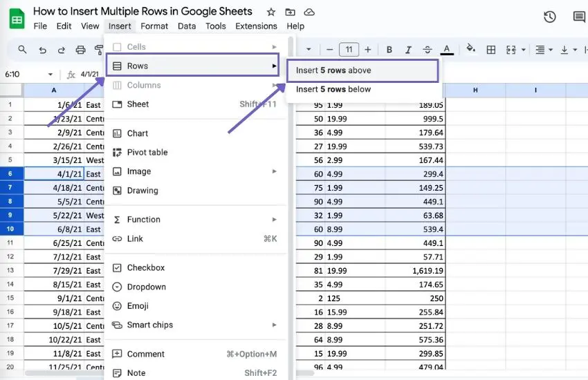
Task: Insert a Link
Action: [x=195, y=239]
